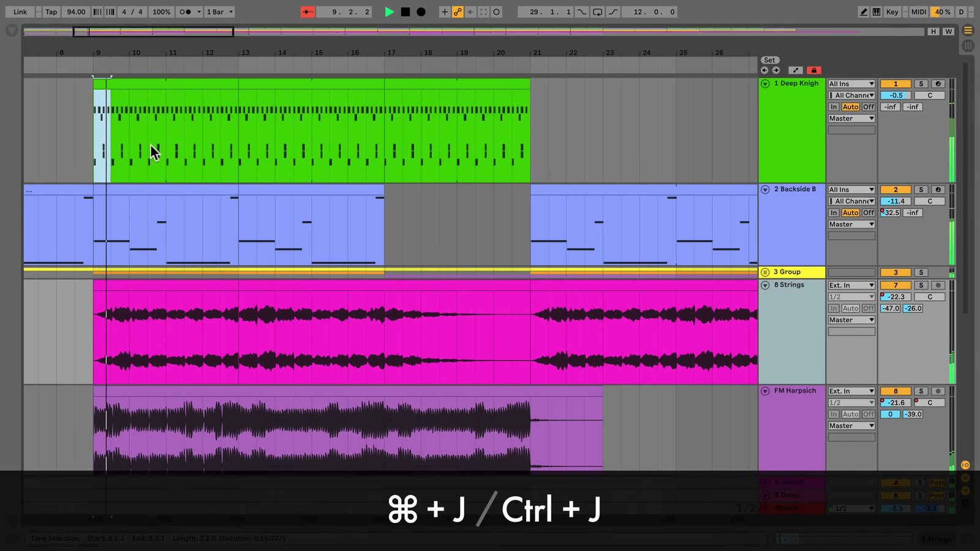Start playback with the green Play button
This screenshot has width=980, height=551.
click(x=389, y=12)
